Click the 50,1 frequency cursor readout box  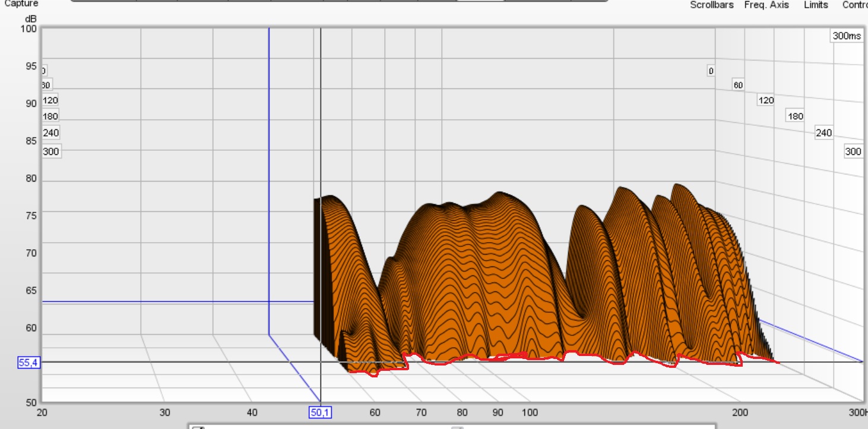319,412
